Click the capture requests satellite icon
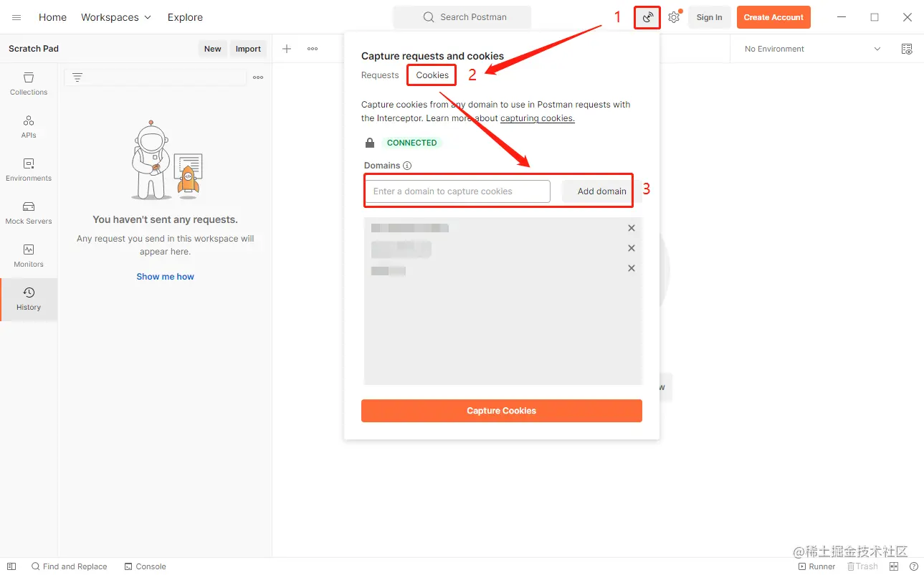The image size is (924, 575). (647, 17)
